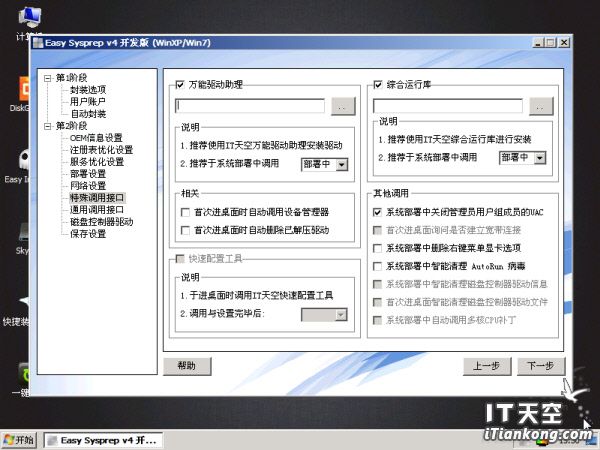The image size is (600, 450).
Task: Collapse the 第1阶段 tree node
Action: click(x=47, y=78)
